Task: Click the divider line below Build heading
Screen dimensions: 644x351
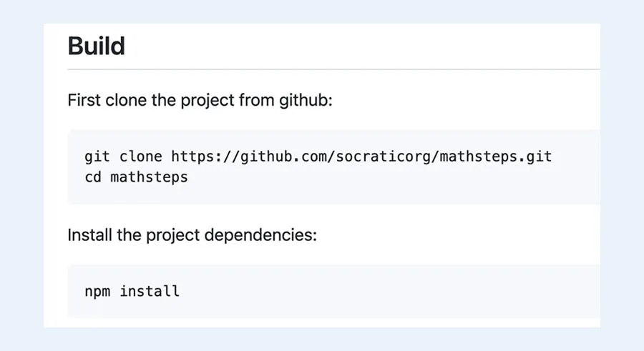Action: 333,69
